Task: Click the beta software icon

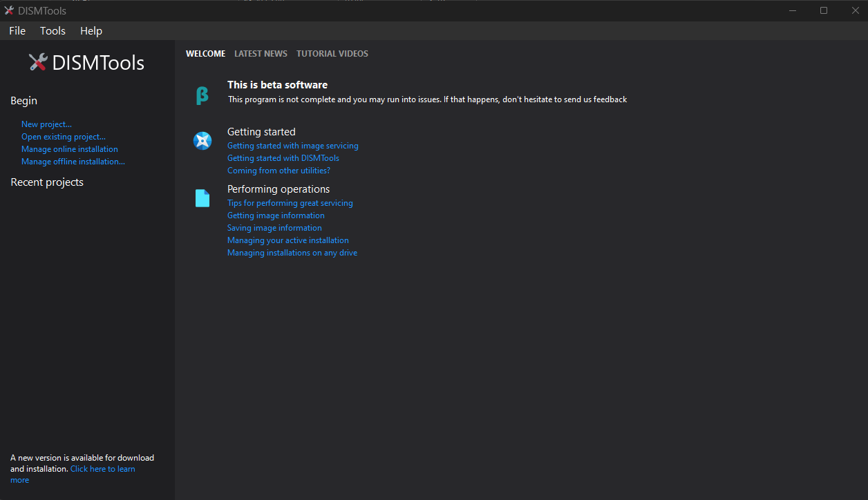Action: [x=202, y=95]
